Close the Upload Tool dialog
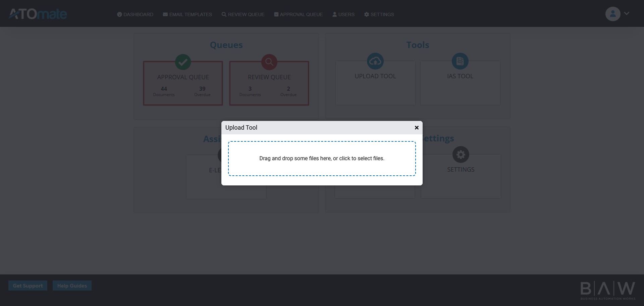Image resolution: width=644 pixels, height=306 pixels. point(417,128)
